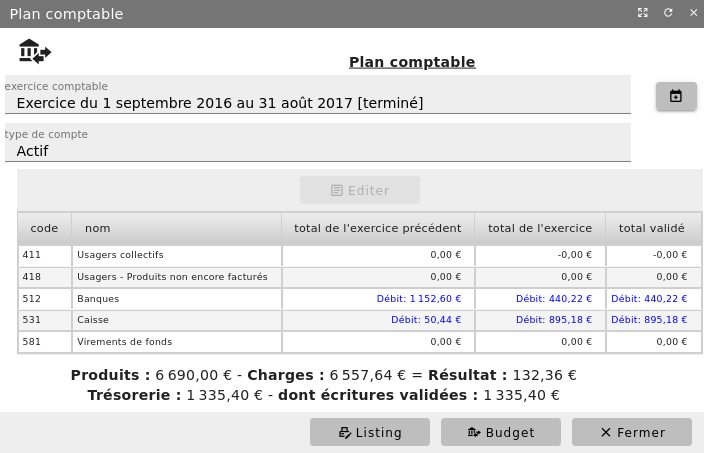Screen dimensions: 704x453
Task: Open the Budget button
Action: pos(501,432)
